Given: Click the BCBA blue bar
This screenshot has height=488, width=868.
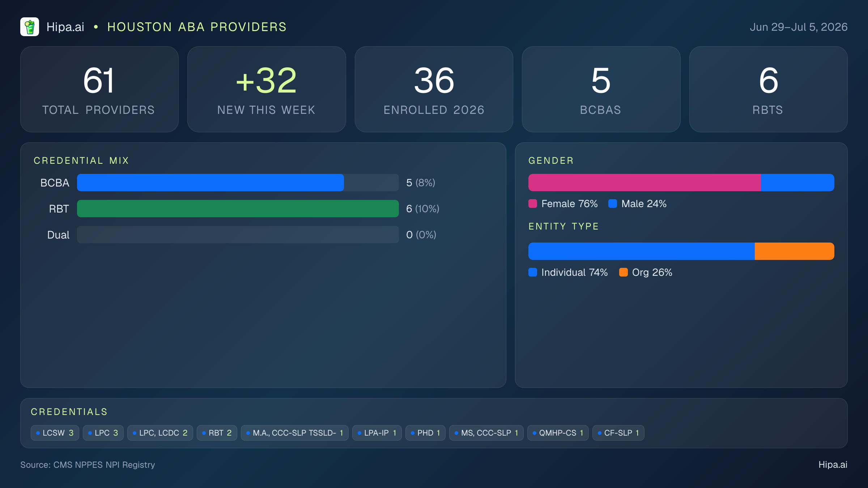Looking at the screenshot, I should pos(210,183).
